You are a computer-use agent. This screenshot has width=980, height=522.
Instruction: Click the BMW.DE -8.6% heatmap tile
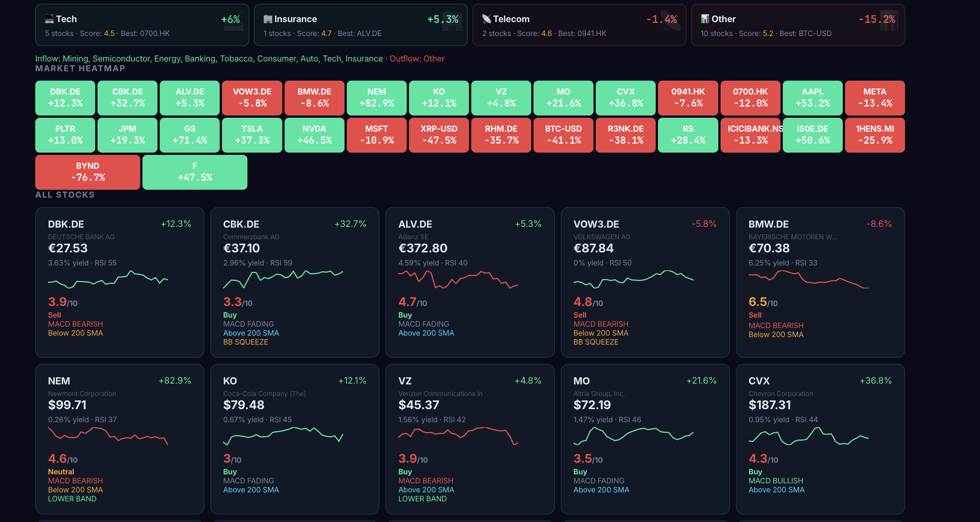click(x=314, y=98)
